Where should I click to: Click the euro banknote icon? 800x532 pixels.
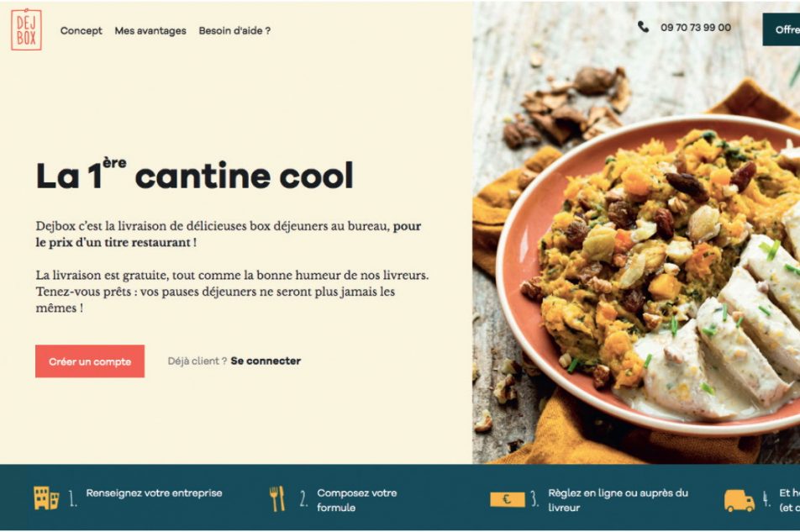click(x=508, y=499)
